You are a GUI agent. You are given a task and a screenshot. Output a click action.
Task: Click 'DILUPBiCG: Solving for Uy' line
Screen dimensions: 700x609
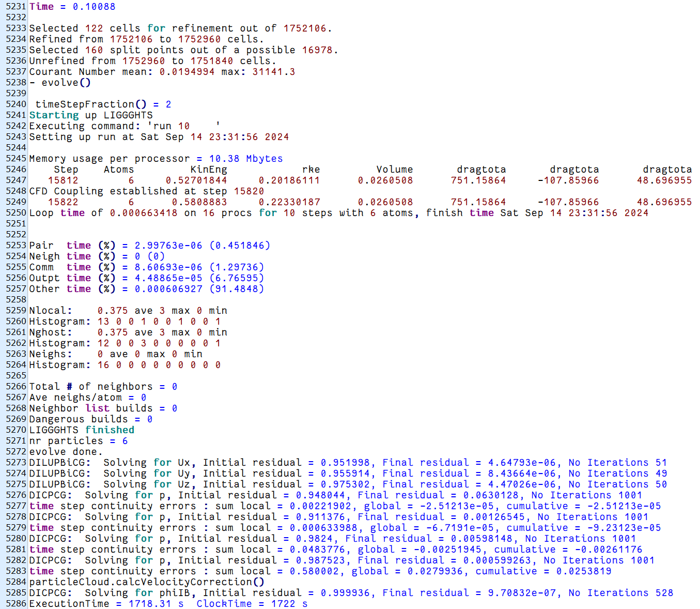348,474
